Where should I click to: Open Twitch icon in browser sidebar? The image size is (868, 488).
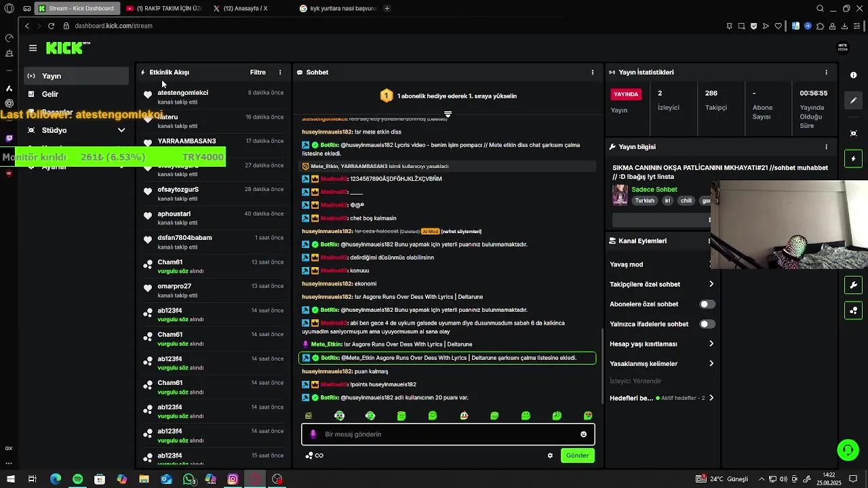(x=9, y=138)
